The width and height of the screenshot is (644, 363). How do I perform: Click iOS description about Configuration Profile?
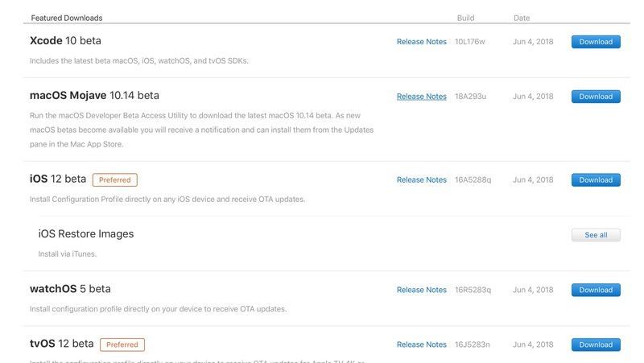point(167,199)
